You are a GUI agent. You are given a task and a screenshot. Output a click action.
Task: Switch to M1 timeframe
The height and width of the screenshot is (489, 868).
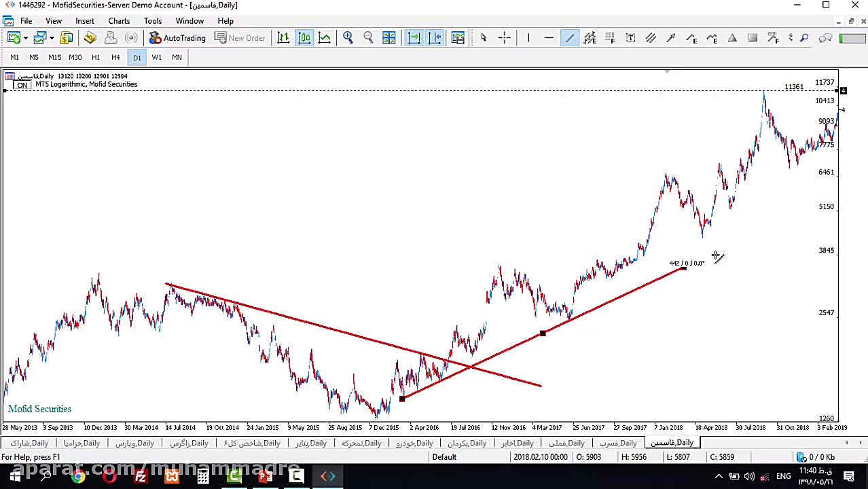(14, 58)
